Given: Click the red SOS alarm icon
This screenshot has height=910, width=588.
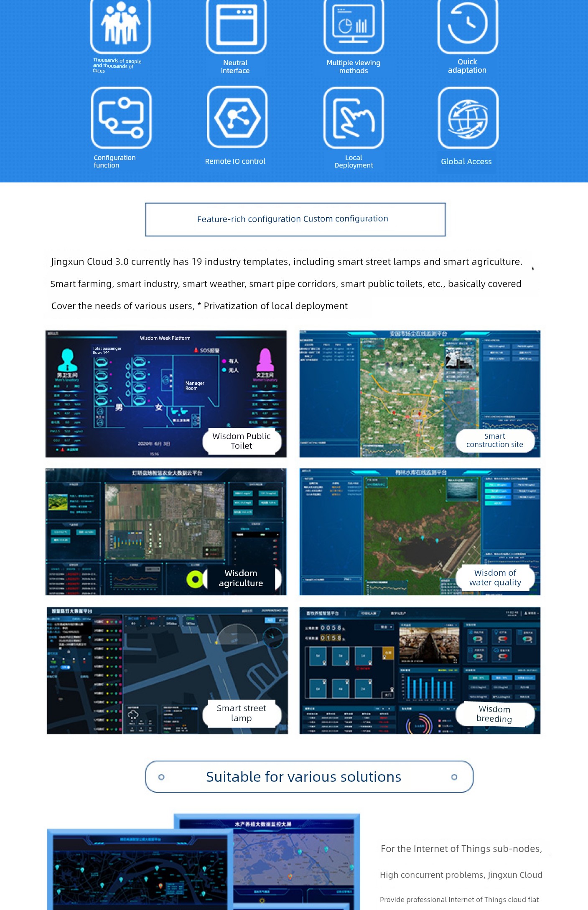Looking at the screenshot, I should pyautogui.click(x=196, y=350).
